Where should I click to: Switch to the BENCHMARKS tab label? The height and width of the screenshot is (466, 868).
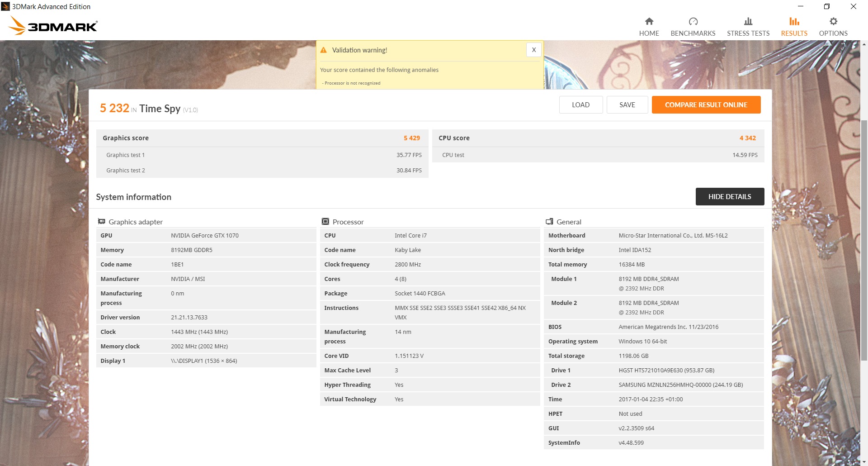click(693, 33)
